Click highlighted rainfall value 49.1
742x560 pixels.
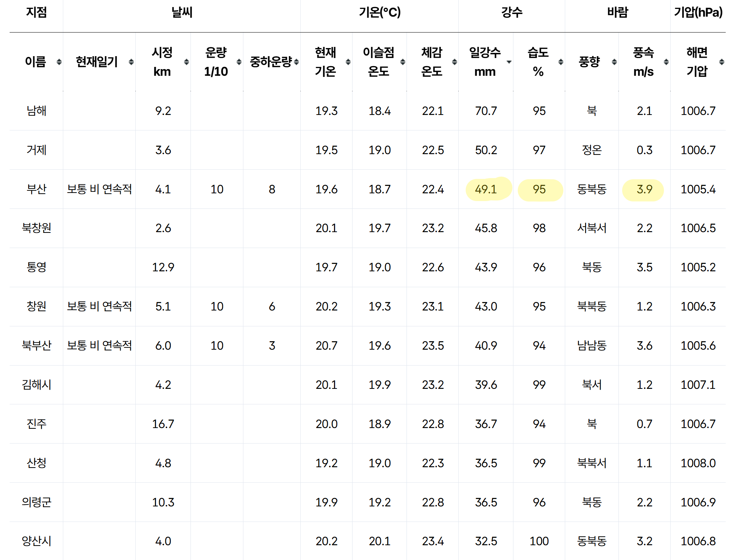[486, 189]
